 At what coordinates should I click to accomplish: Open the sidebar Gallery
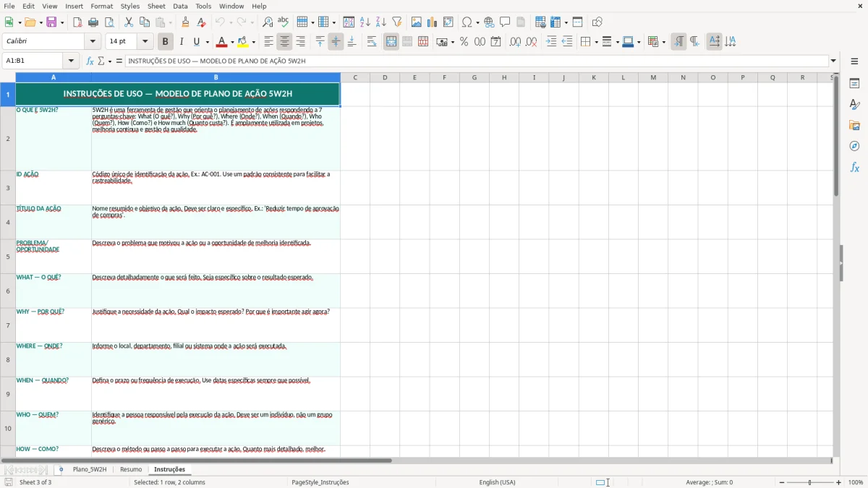click(854, 126)
